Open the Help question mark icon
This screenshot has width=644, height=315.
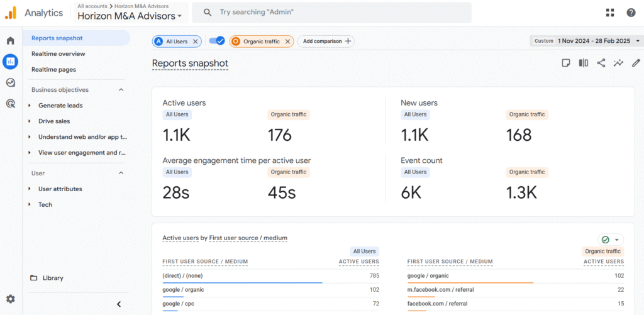click(x=631, y=13)
